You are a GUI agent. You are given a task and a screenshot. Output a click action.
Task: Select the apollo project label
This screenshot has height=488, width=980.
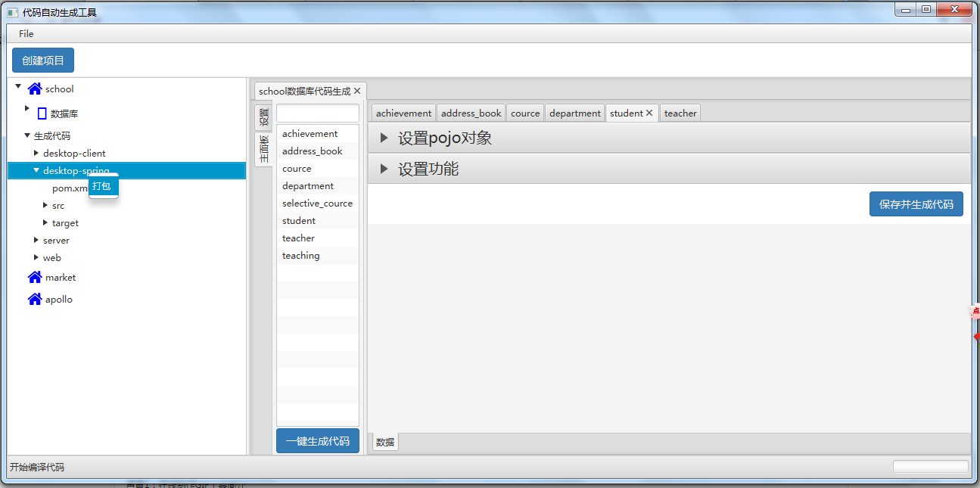[x=59, y=299]
